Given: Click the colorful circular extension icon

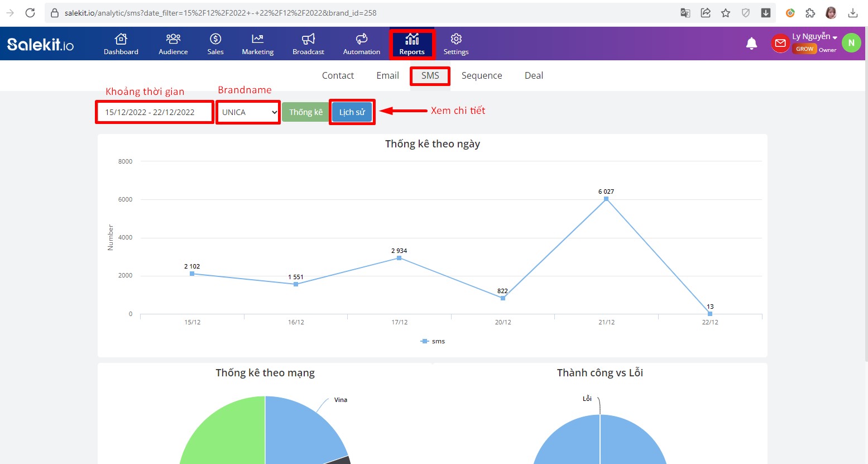Looking at the screenshot, I should tap(790, 13).
